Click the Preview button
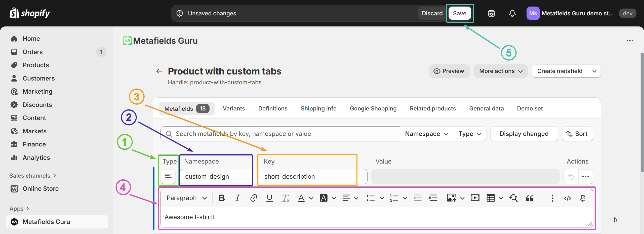 (449, 71)
